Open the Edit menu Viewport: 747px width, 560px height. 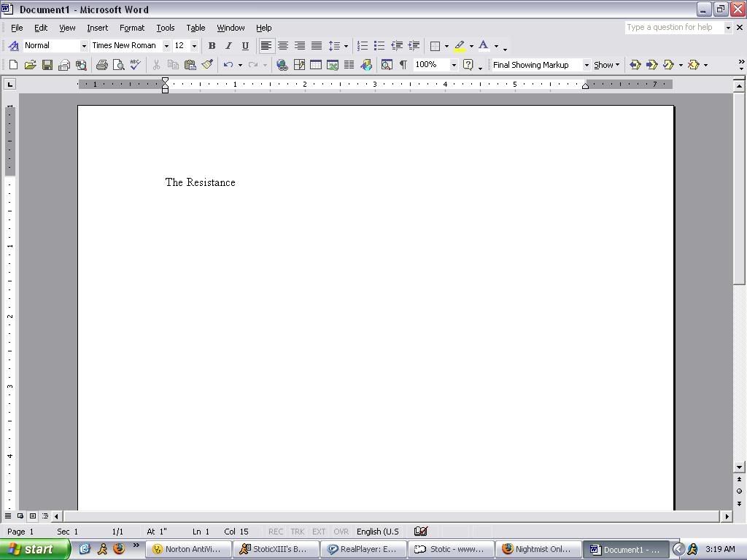[41, 28]
